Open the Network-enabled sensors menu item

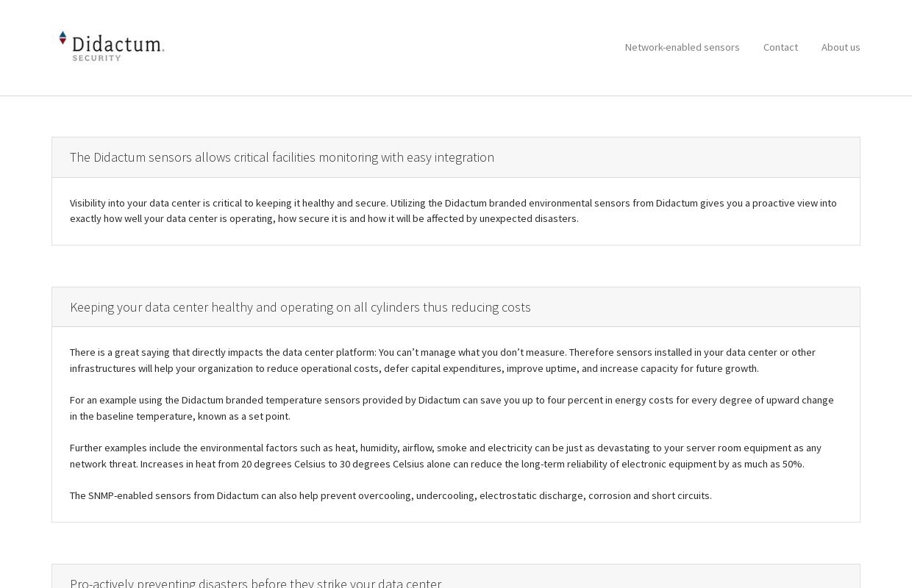(x=682, y=47)
